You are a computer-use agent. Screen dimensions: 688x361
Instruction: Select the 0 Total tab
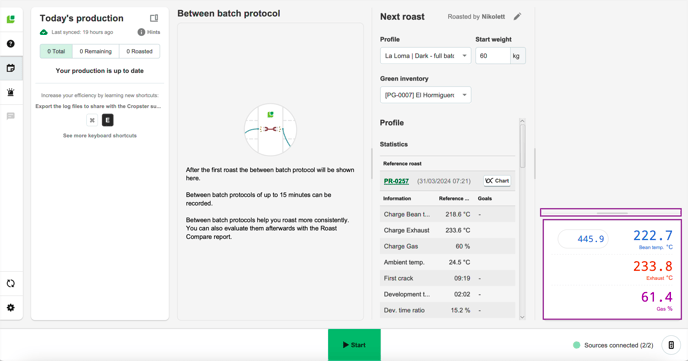click(x=56, y=51)
